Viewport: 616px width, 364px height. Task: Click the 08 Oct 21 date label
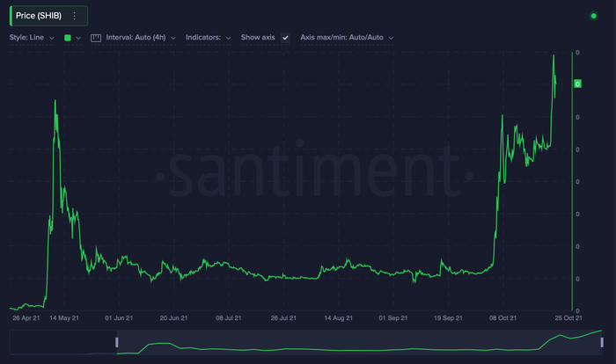click(502, 318)
